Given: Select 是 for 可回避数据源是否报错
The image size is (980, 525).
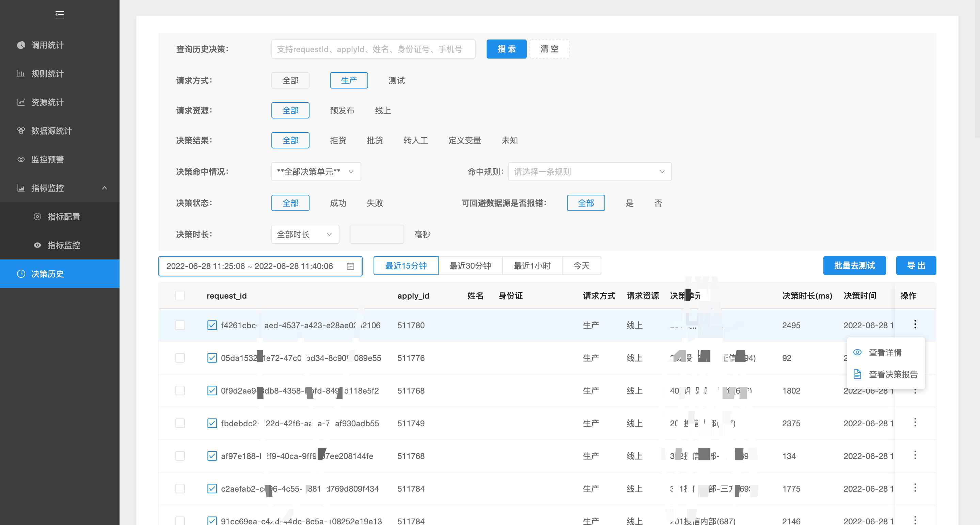Looking at the screenshot, I should (x=630, y=203).
